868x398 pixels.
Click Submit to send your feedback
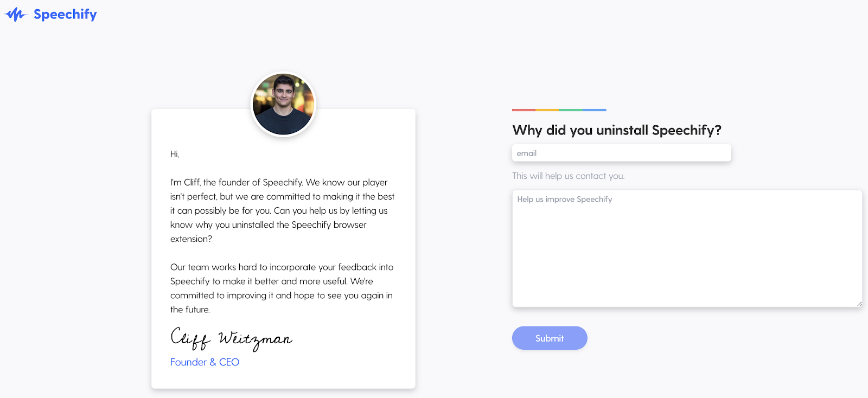[x=549, y=338]
